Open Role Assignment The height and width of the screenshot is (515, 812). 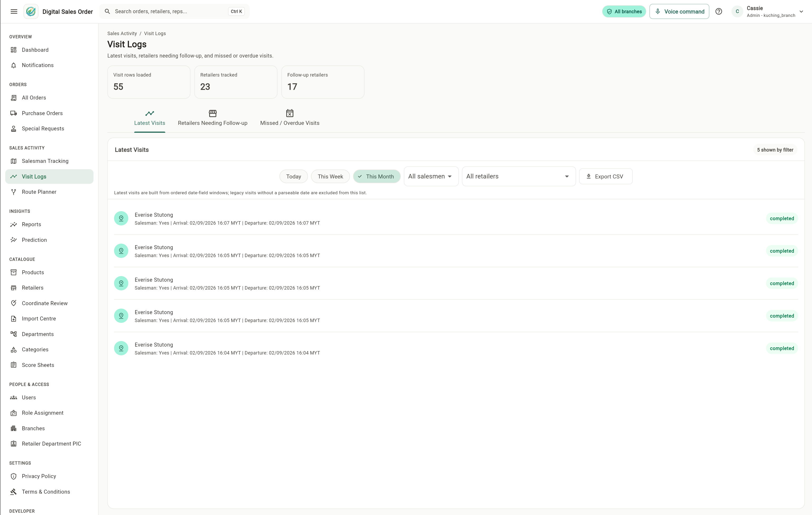(49, 413)
